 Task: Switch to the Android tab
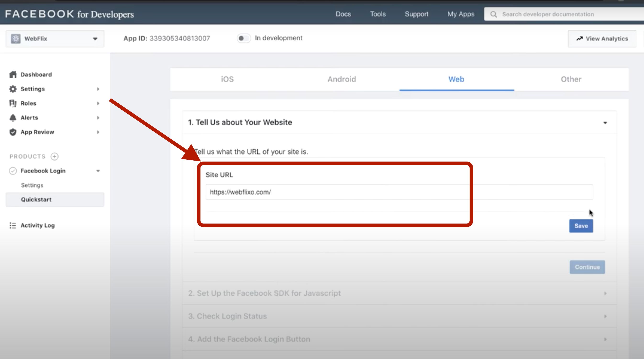point(342,79)
